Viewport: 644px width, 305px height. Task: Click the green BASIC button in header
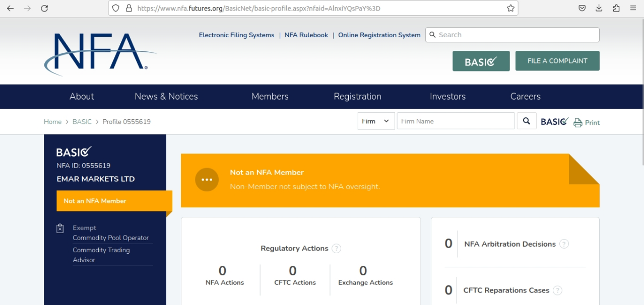481,61
